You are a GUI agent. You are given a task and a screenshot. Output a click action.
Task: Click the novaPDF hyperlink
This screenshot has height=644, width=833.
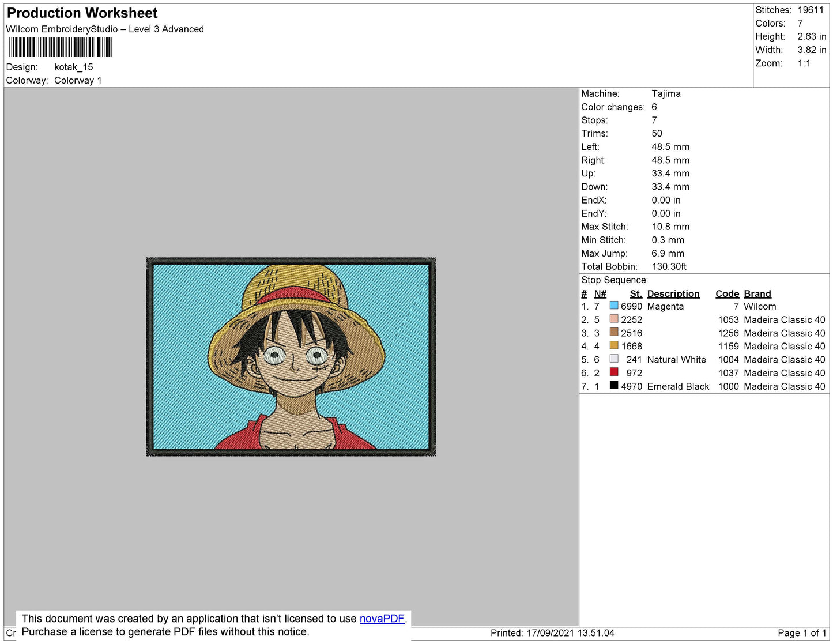(382, 619)
